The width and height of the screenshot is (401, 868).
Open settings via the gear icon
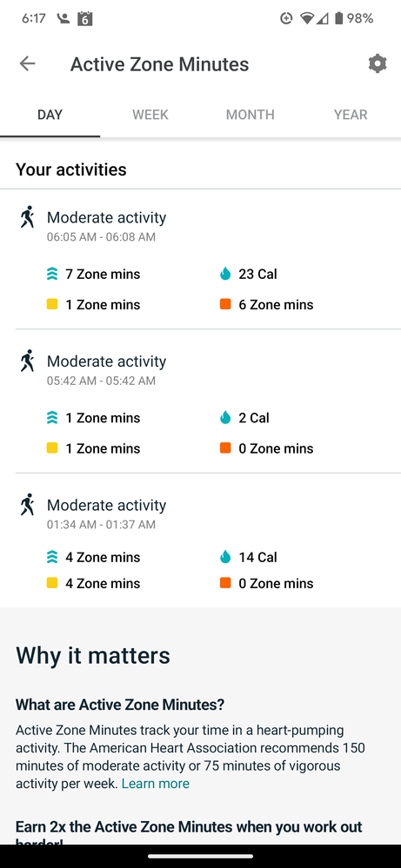[x=378, y=63]
